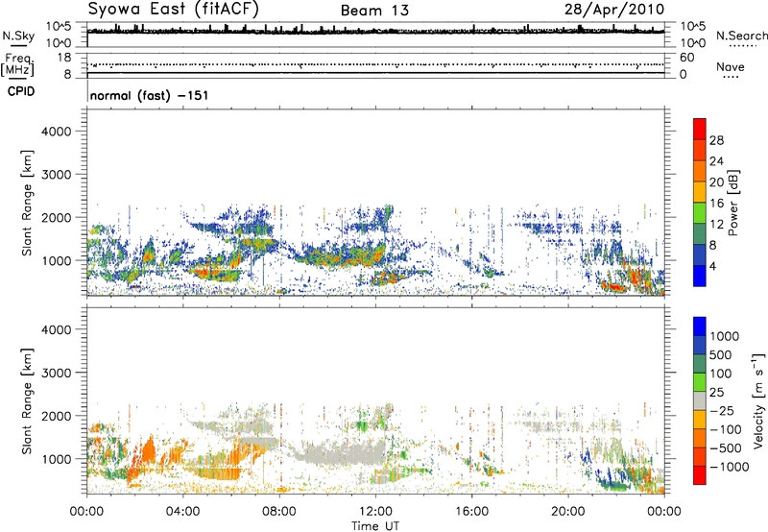Screen dimensions: 768x532
Task: Click the 'Power [dB]' colorbar title
Action: 733,203
